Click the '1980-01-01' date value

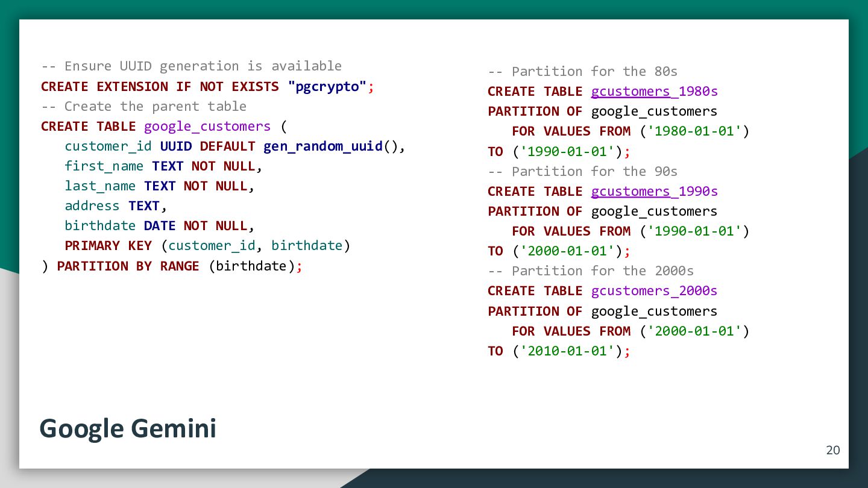click(x=694, y=131)
